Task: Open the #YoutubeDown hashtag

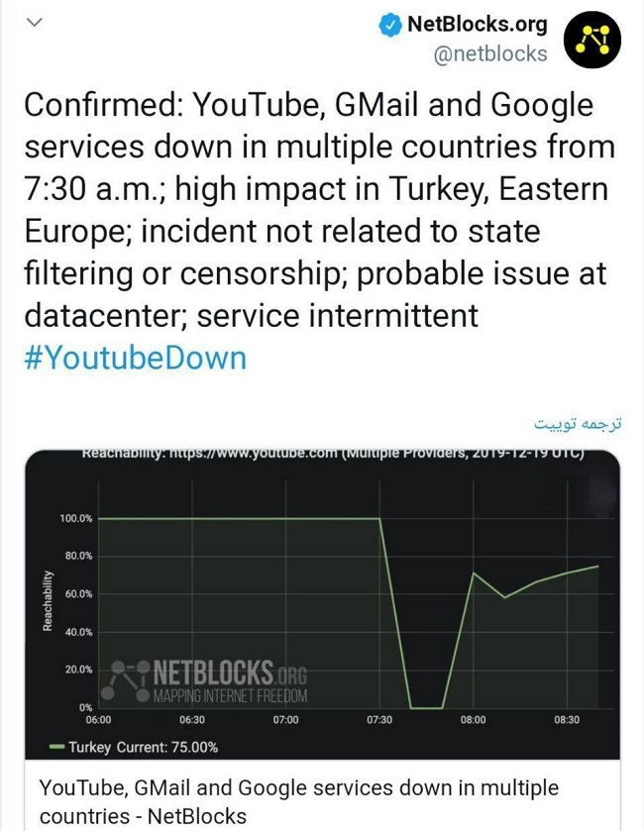Action: coord(136,358)
